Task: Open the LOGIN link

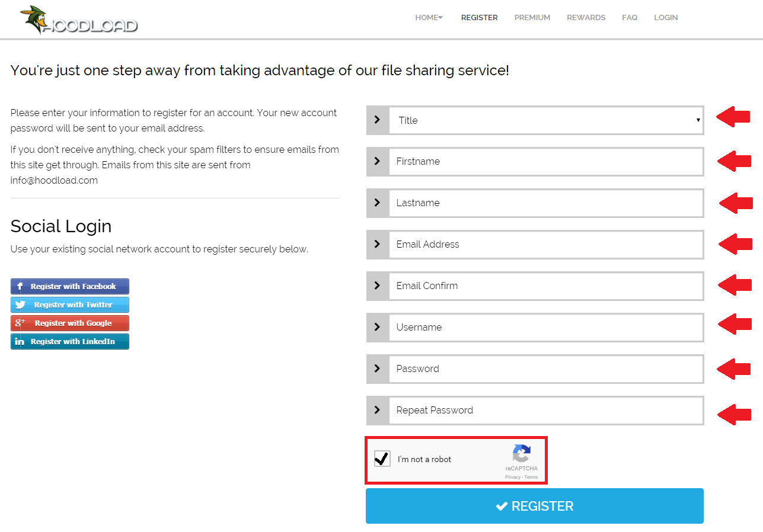Action: (666, 18)
